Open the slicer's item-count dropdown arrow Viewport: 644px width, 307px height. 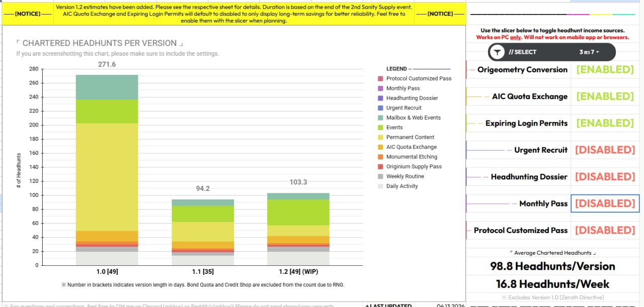(598, 52)
